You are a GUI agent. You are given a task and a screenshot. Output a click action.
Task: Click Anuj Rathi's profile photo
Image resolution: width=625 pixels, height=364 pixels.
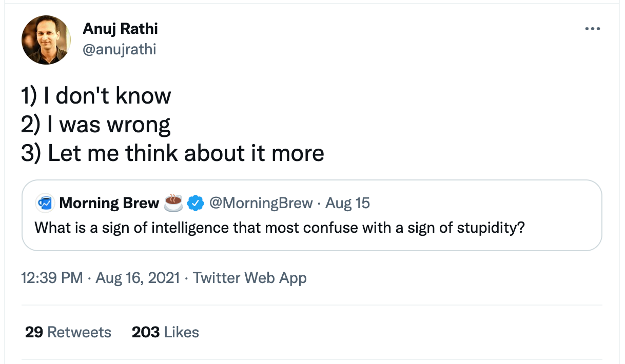tap(46, 40)
